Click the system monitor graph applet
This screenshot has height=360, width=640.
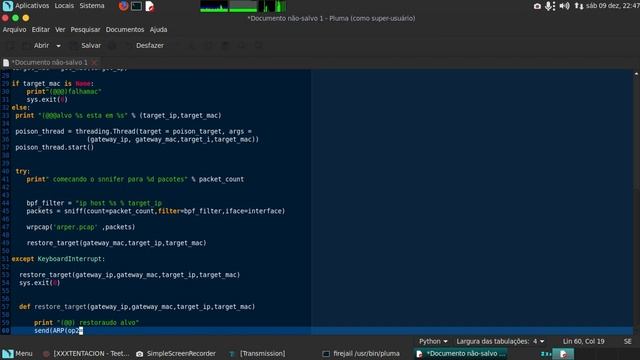[x=243, y=6]
